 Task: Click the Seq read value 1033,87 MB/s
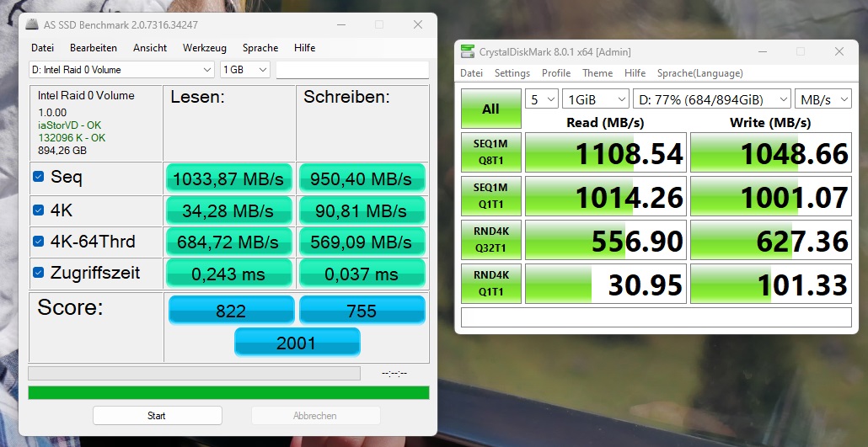click(x=228, y=178)
